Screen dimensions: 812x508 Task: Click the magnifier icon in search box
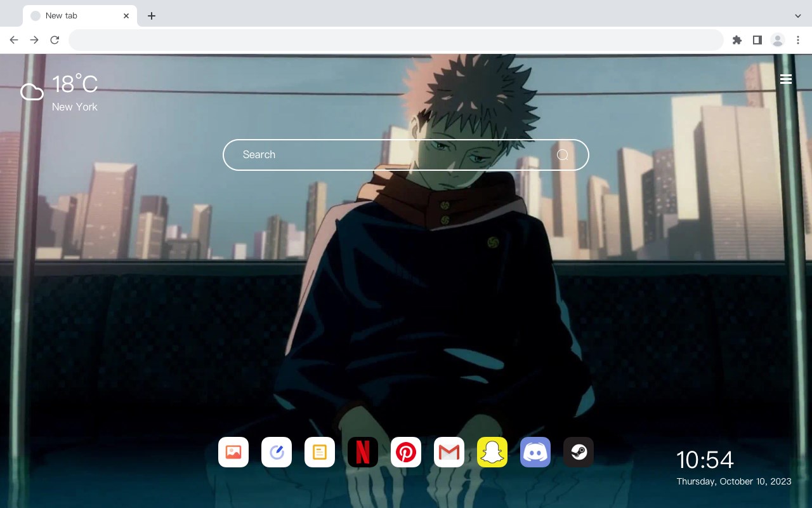[x=563, y=155]
